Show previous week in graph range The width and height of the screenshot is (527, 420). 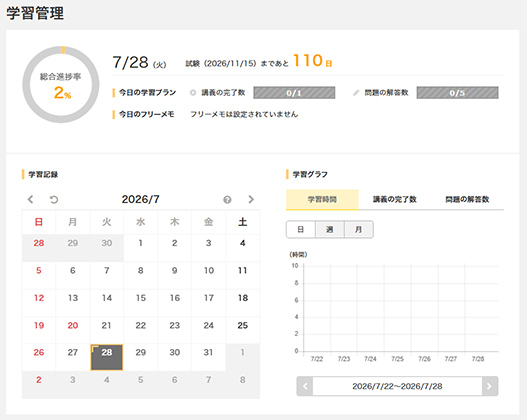click(x=305, y=386)
